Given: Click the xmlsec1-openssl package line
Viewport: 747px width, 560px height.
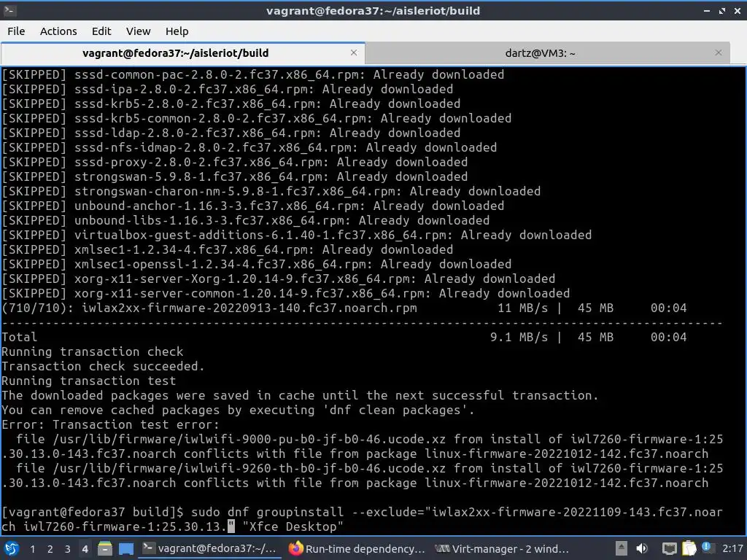Looking at the screenshot, I should [x=256, y=264].
